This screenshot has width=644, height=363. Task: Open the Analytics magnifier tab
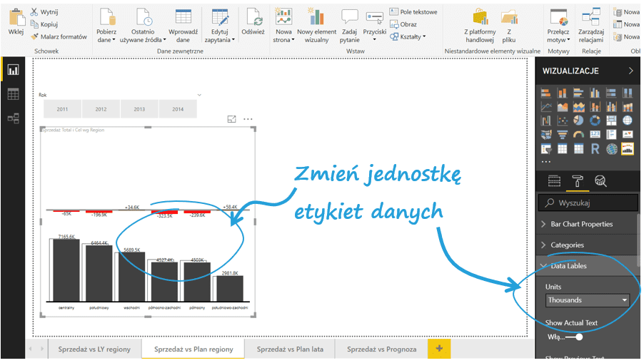click(x=600, y=180)
